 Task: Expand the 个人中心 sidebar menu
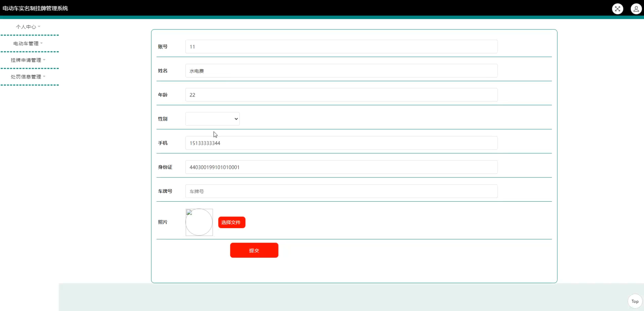point(28,27)
